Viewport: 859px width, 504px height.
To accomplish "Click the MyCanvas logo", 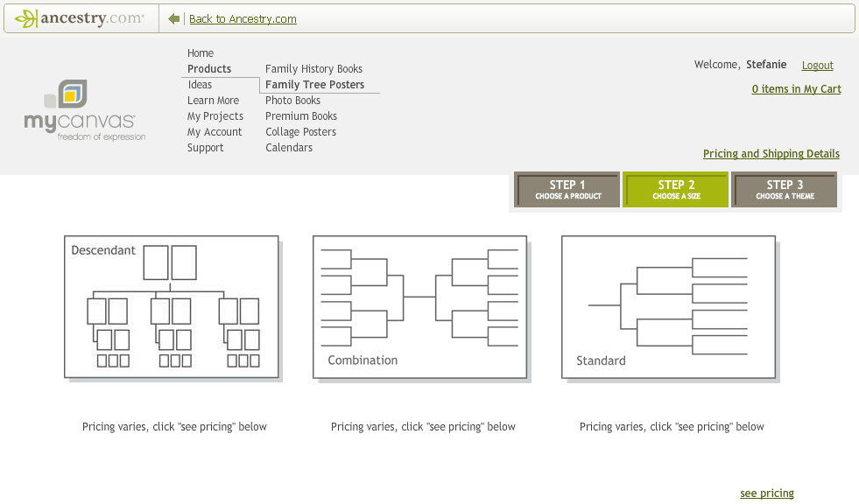I will 85,110.
